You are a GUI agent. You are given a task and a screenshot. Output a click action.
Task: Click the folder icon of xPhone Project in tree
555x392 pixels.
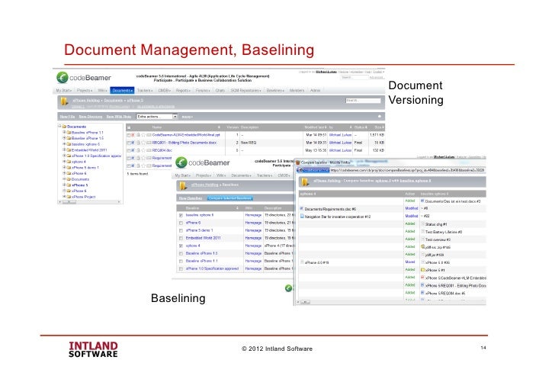point(69,197)
